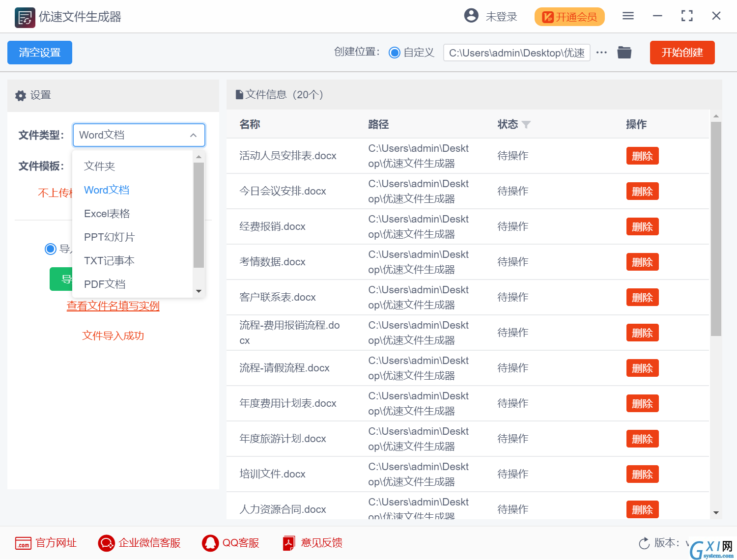Click the 名称 column header
This screenshot has height=560, width=737.
pyautogui.click(x=250, y=124)
